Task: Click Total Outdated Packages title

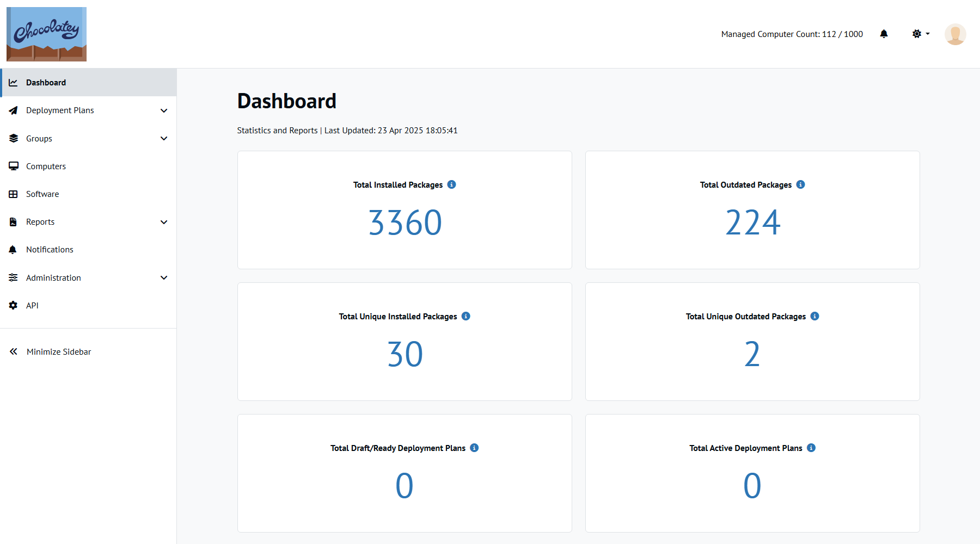Action: [746, 185]
